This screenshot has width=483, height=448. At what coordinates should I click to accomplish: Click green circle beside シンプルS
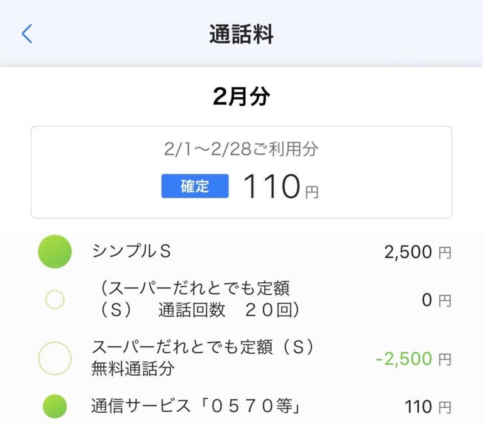(55, 251)
